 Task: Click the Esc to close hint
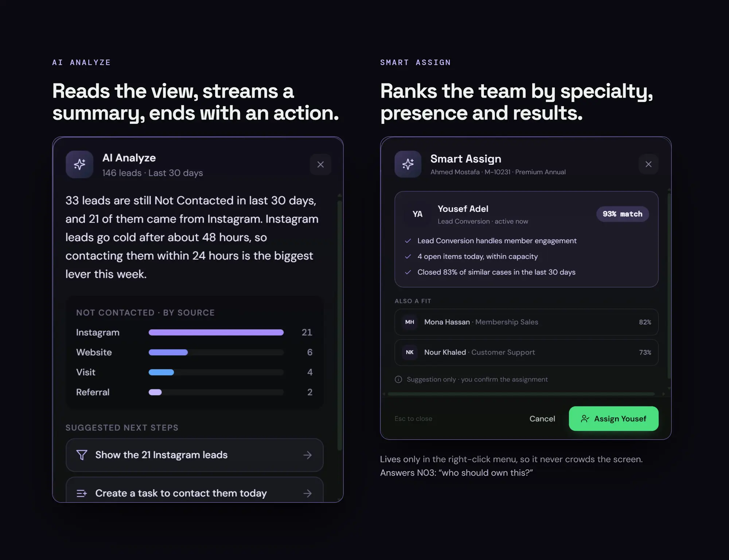click(x=413, y=419)
